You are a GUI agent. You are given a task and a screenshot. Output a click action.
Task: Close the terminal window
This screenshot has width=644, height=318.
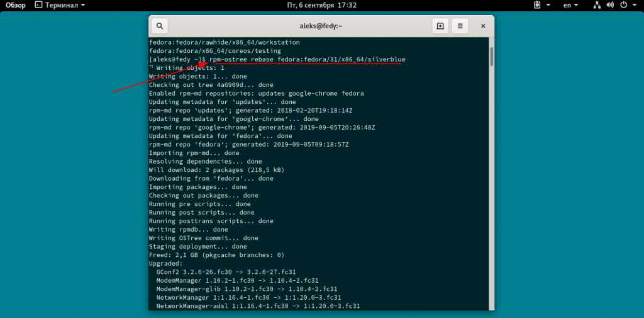coord(482,26)
